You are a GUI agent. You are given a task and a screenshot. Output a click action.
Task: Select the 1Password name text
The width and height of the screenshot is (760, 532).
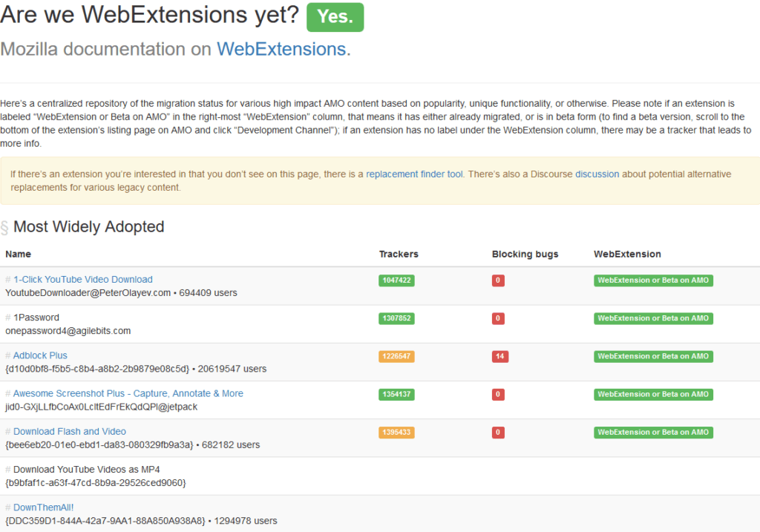coord(36,318)
